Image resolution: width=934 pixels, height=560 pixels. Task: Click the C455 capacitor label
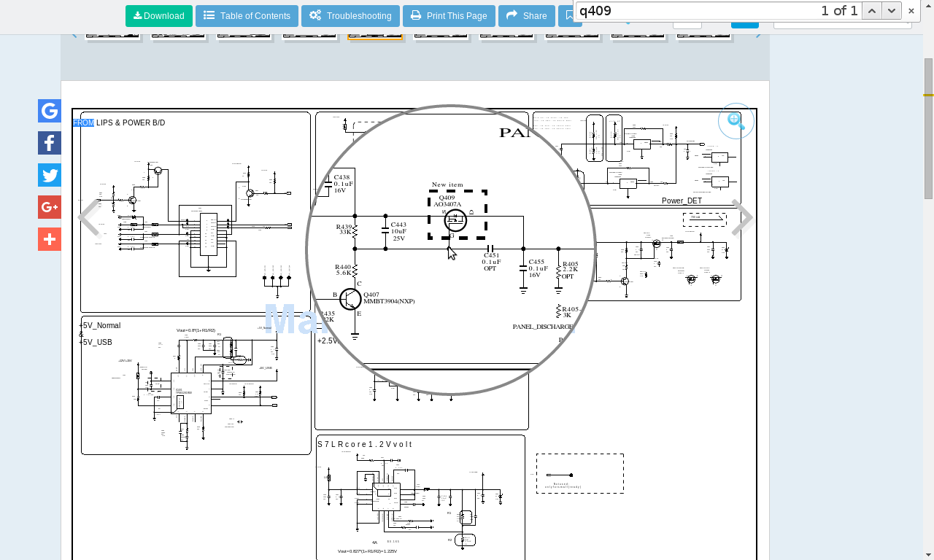click(x=536, y=262)
